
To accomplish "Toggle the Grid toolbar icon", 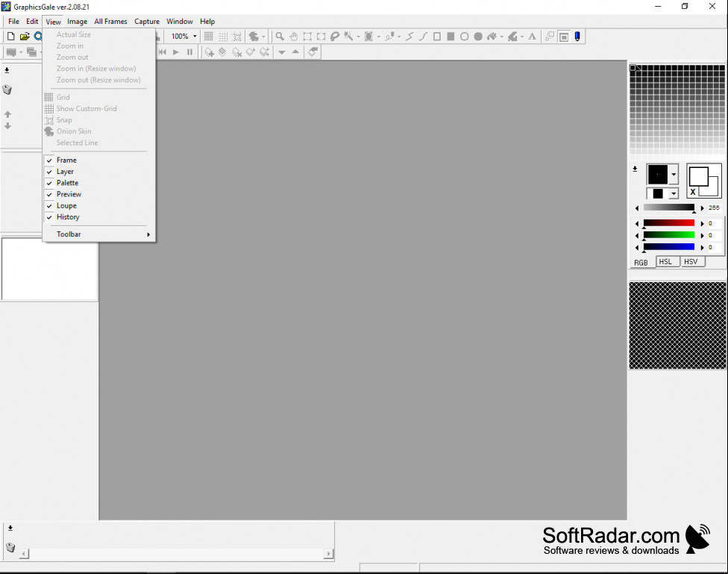I will pos(208,37).
